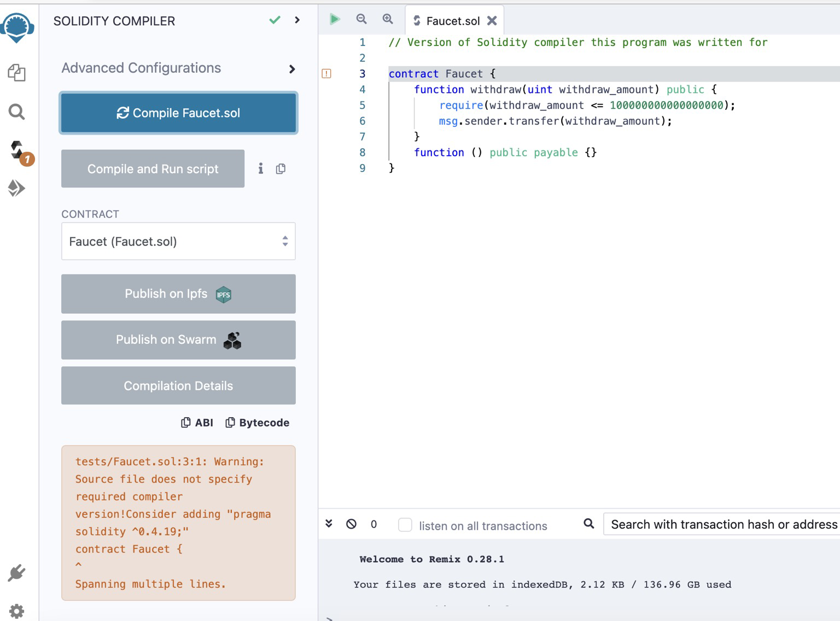
Task: Zoom in the editor font
Action: [x=388, y=20]
